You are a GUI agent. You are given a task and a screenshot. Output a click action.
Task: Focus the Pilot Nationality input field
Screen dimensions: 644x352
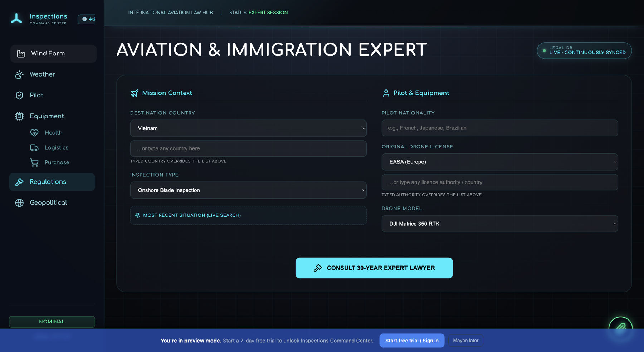pos(500,128)
